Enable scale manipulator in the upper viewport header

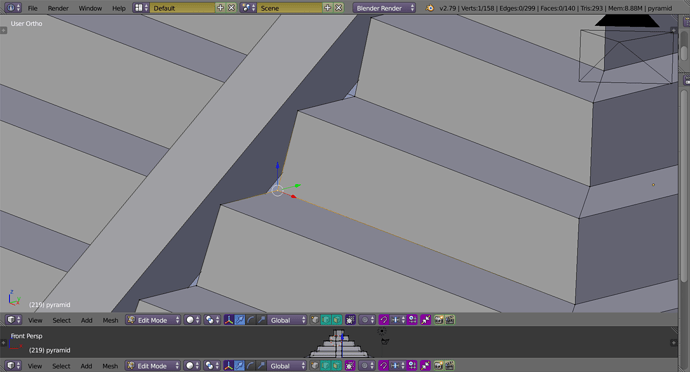pyautogui.click(x=261, y=320)
